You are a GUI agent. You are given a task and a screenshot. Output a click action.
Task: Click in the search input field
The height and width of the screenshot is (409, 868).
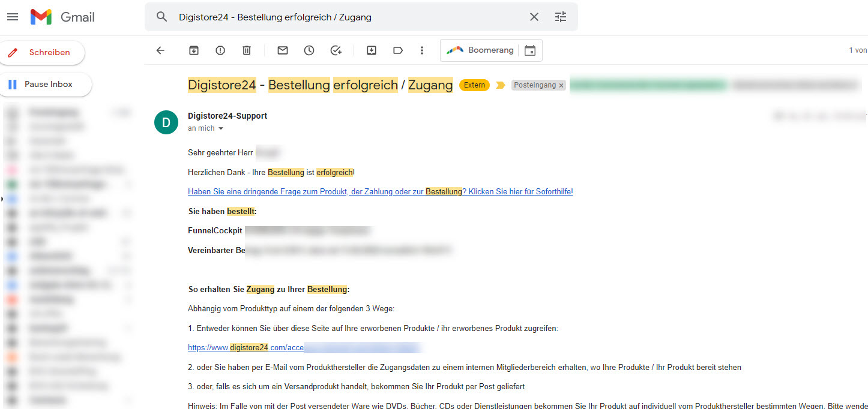(348, 17)
